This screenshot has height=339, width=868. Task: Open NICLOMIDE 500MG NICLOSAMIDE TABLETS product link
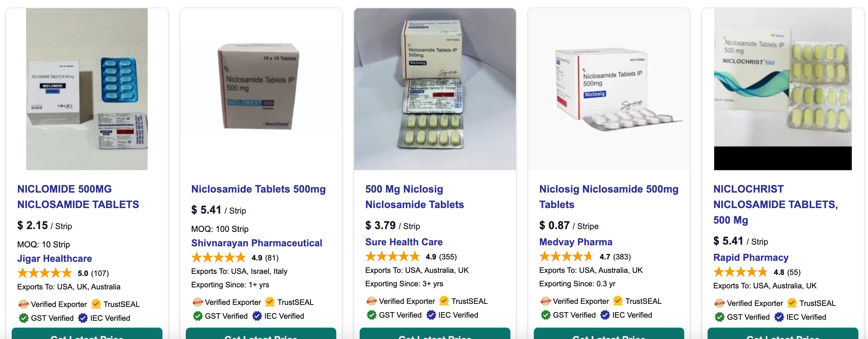tap(78, 197)
